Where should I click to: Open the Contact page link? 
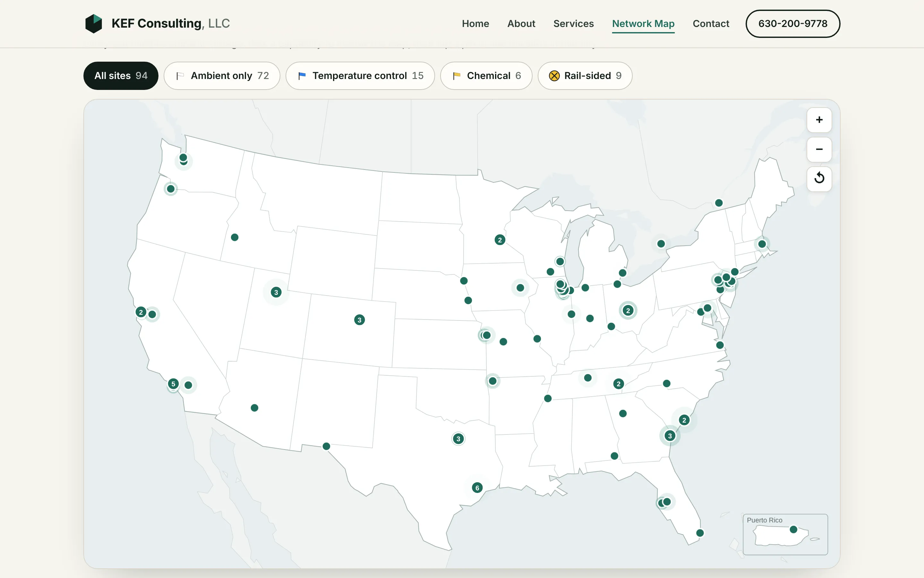tap(711, 24)
